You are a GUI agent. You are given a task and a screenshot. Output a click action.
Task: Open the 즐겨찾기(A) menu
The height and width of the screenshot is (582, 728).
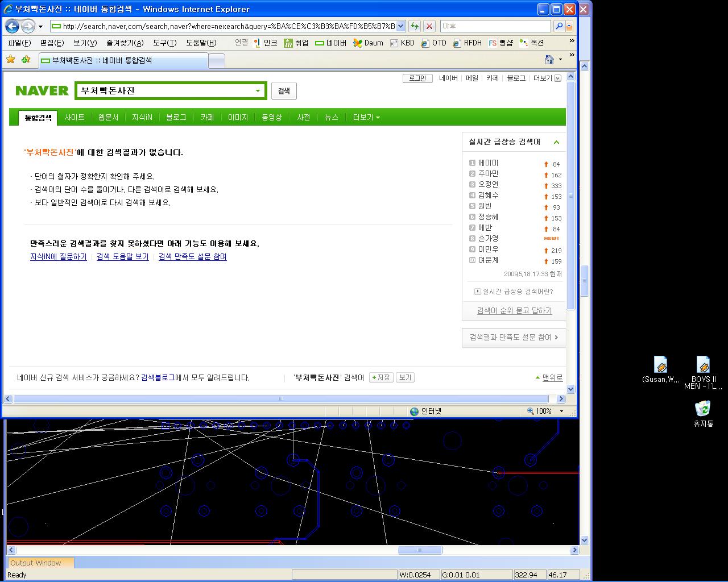coord(125,43)
